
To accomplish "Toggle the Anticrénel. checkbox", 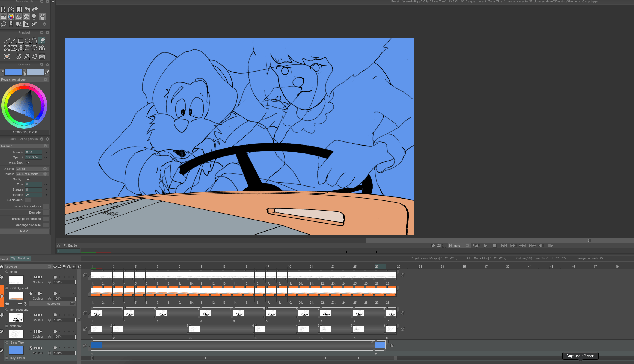I will [28, 163].
